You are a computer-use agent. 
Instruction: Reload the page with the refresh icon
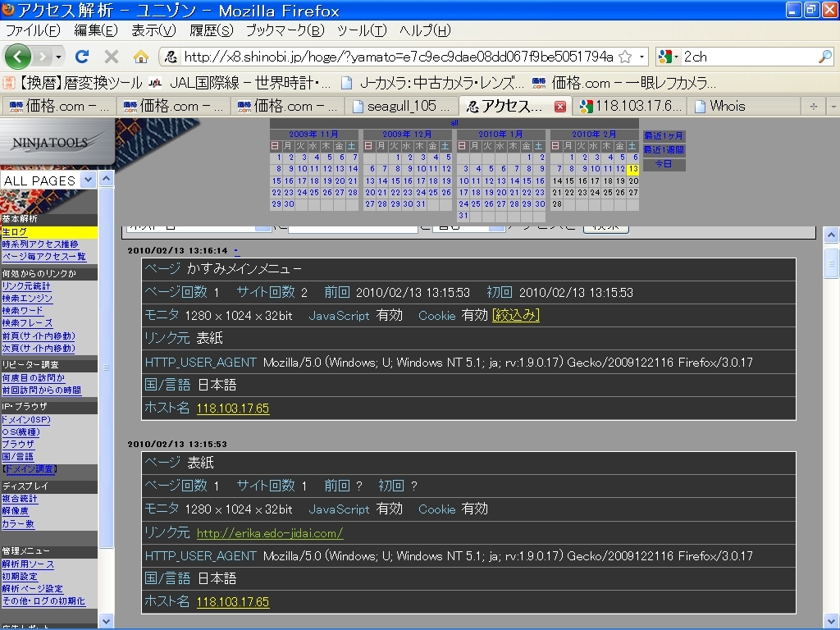click(x=82, y=57)
